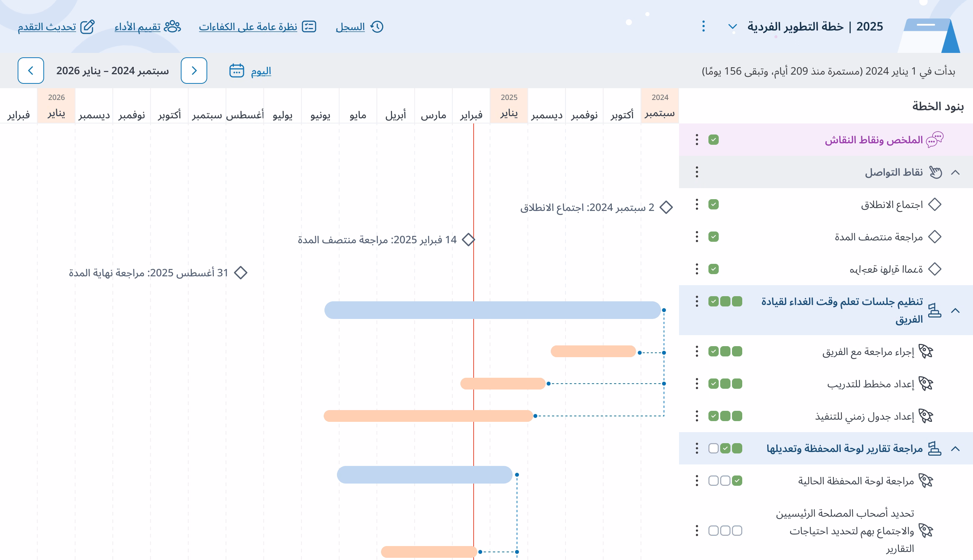Collapse مراجعة تقارير لوحة المحفظة وتعديلها section
The height and width of the screenshot is (560, 973).
point(955,448)
